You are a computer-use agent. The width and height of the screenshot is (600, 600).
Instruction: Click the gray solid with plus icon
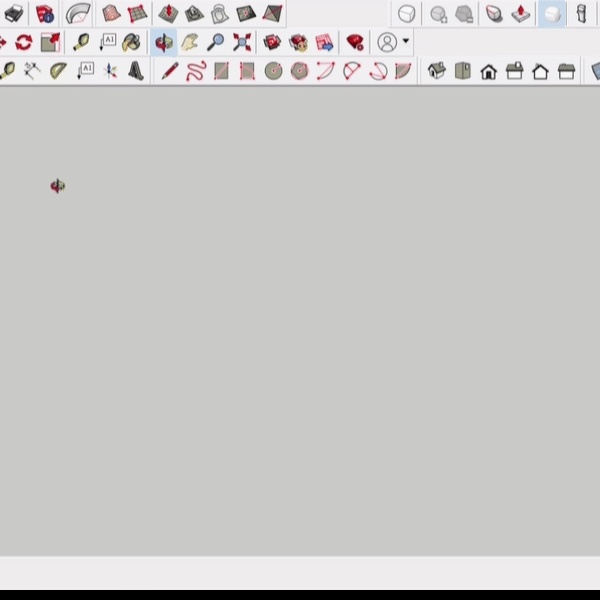pyautogui.click(x=439, y=15)
